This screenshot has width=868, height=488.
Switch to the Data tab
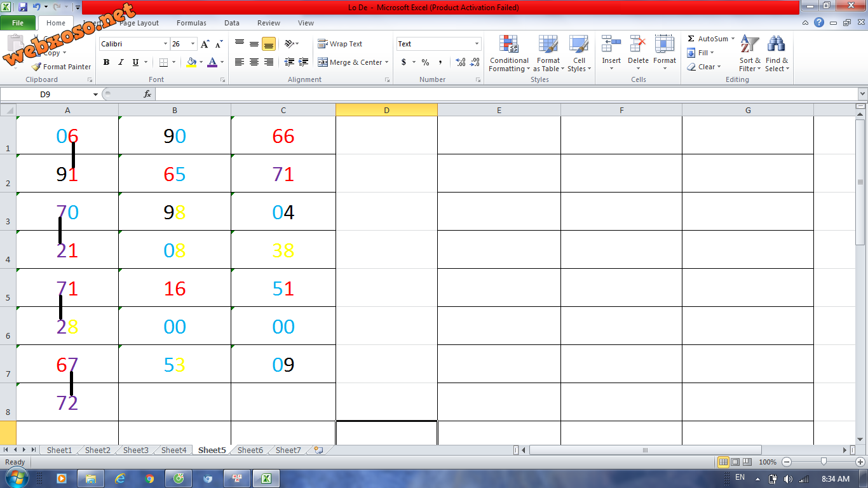232,23
